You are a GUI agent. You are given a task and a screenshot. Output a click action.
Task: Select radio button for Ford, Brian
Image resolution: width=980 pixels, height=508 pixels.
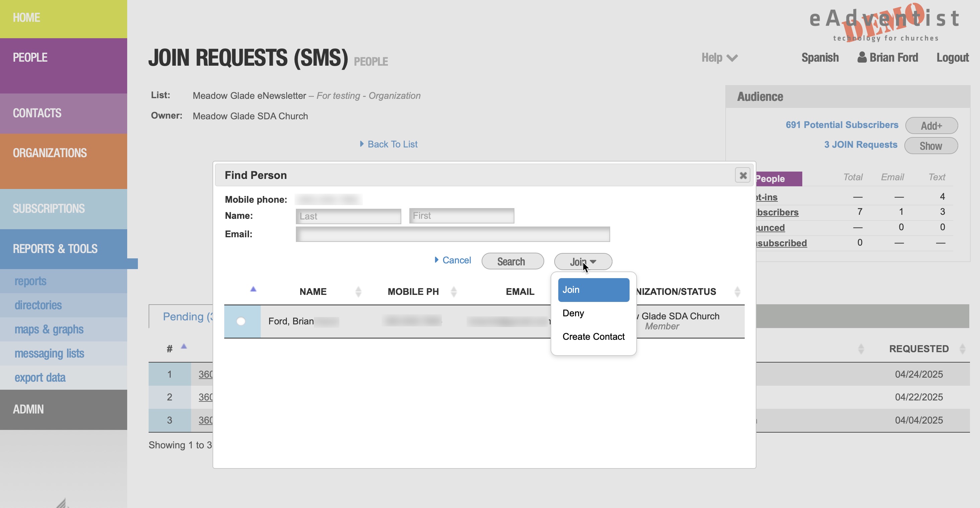pos(241,321)
